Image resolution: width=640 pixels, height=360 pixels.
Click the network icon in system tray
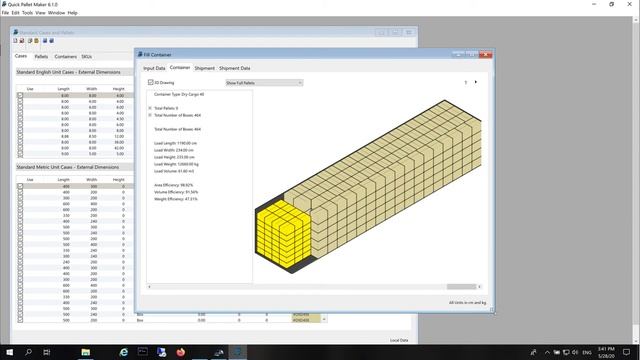point(566,352)
